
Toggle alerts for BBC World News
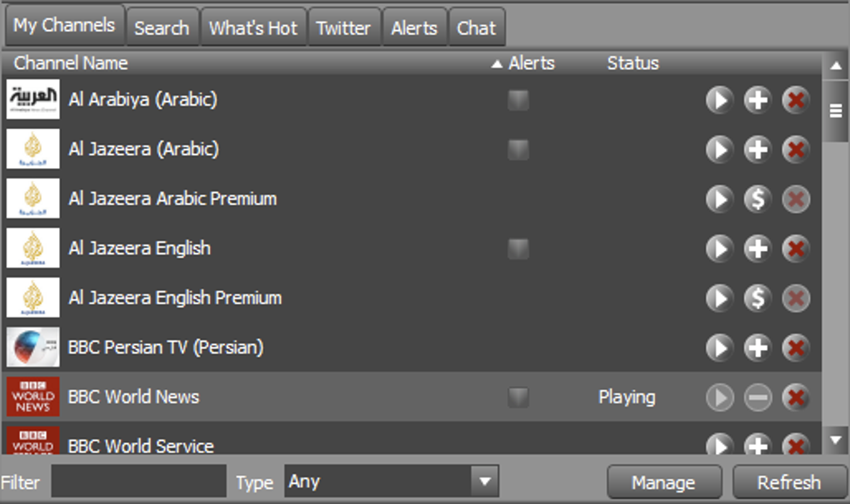click(518, 397)
